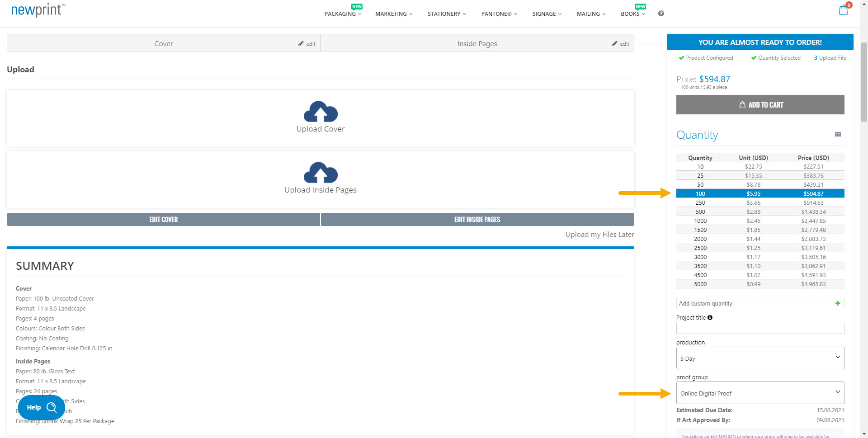Open the Books menu
868x438 pixels.
click(x=633, y=14)
